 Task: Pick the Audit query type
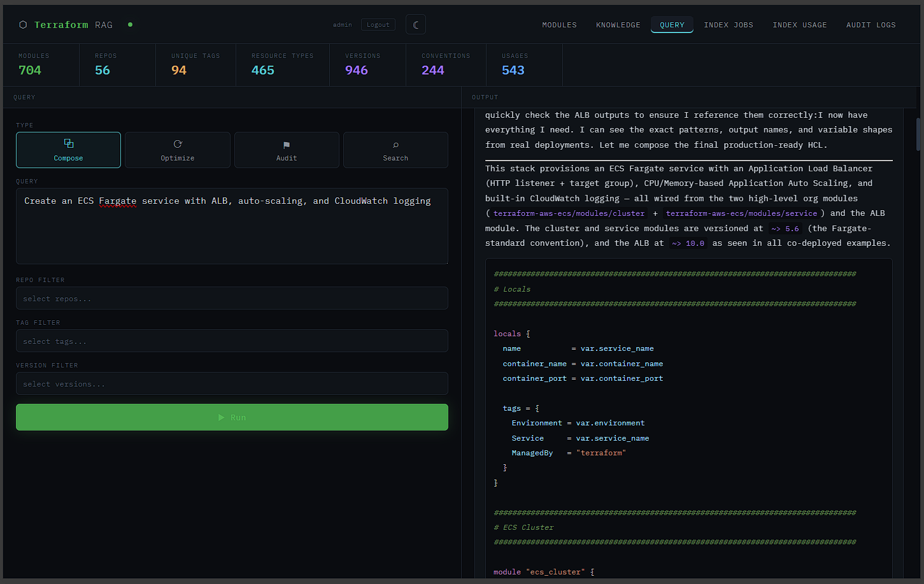(287, 150)
